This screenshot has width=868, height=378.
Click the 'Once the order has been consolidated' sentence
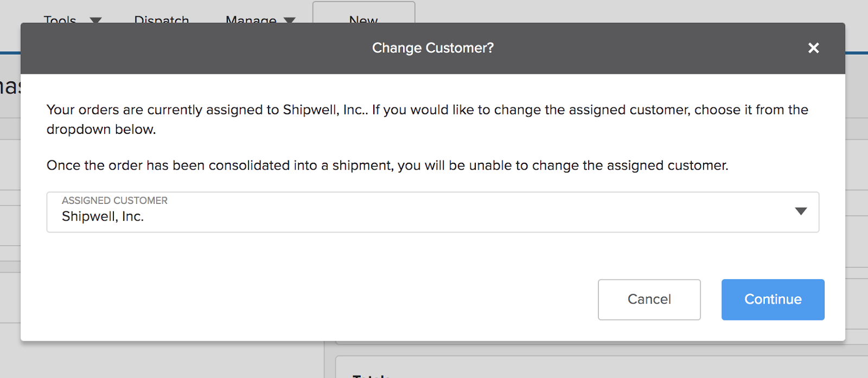click(x=387, y=165)
